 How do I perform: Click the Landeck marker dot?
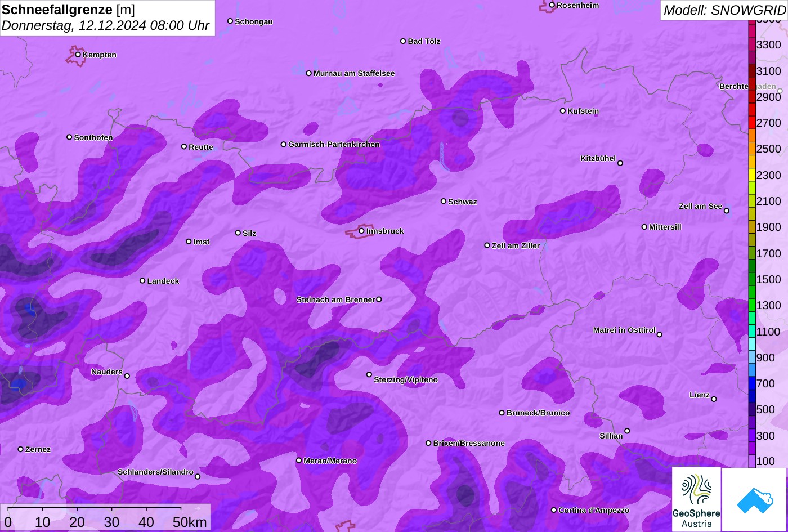pyautogui.click(x=142, y=280)
